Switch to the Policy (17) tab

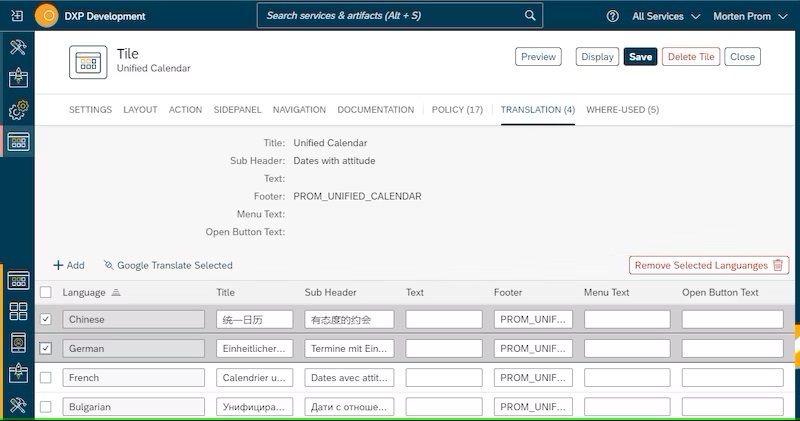[x=457, y=110]
